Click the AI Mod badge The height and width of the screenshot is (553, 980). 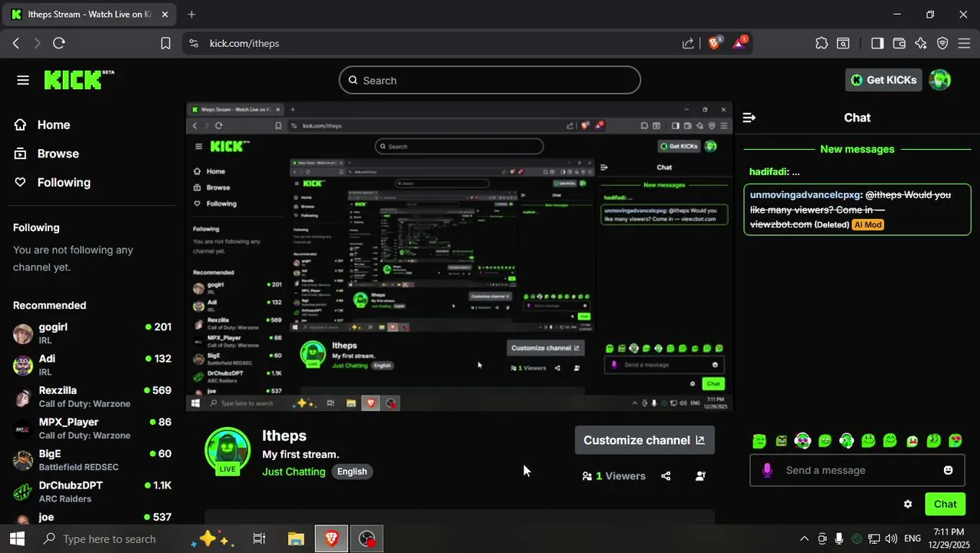pyautogui.click(x=868, y=225)
